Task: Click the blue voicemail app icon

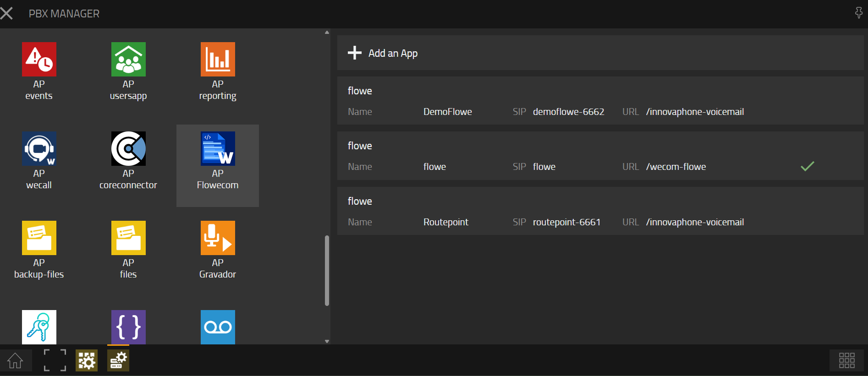Action: (x=218, y=327)
